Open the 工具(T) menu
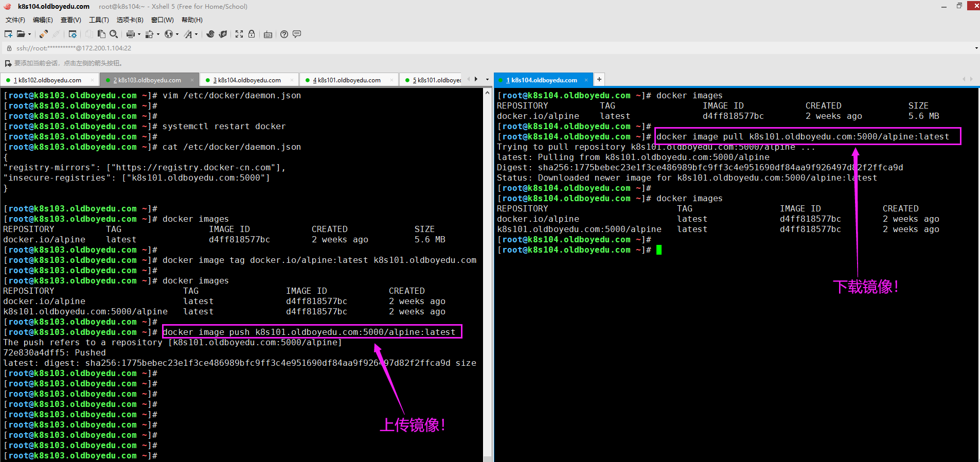This screenshot has width=980, height=462. [99, 20]
